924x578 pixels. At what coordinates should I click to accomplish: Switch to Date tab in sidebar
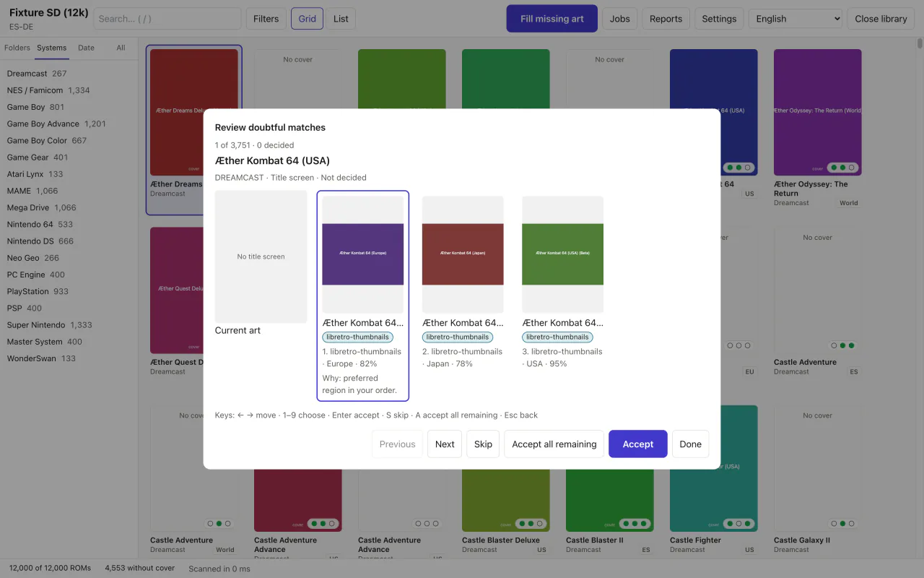(x=86, y=48)
